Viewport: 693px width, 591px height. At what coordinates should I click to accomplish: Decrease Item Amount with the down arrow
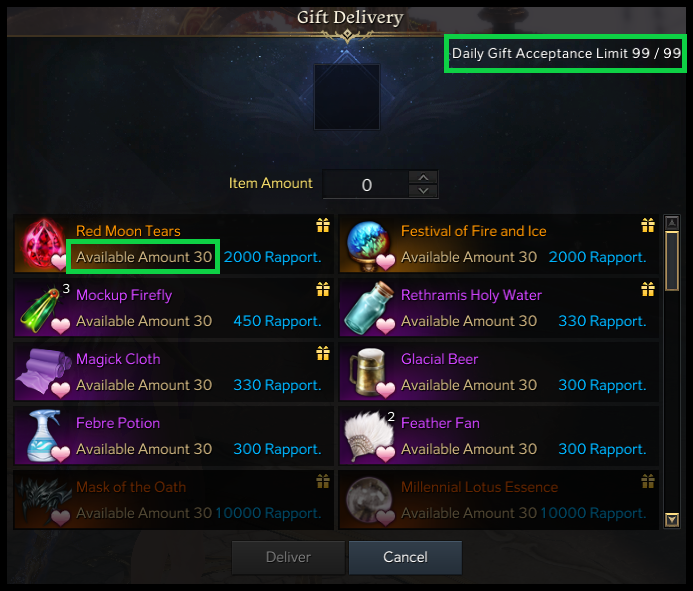pos(423,191)
